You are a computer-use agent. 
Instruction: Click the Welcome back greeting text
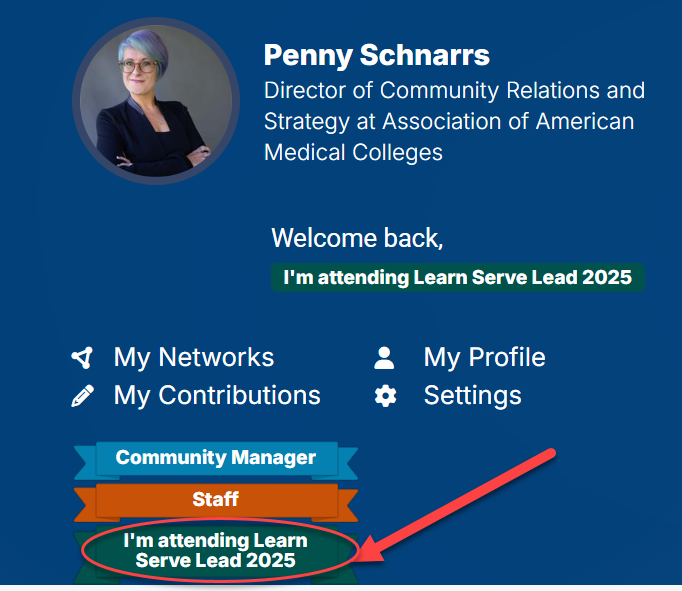[x=356, y=238]
